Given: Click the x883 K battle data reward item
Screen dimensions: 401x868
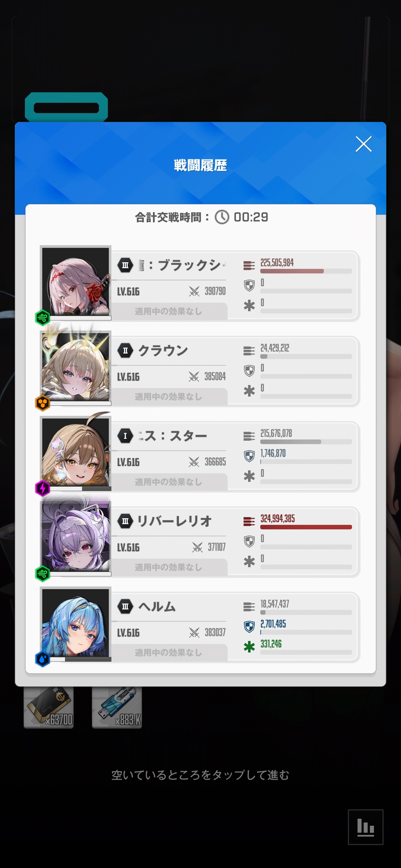Looking at the screenshot, I should pos(117,707).
